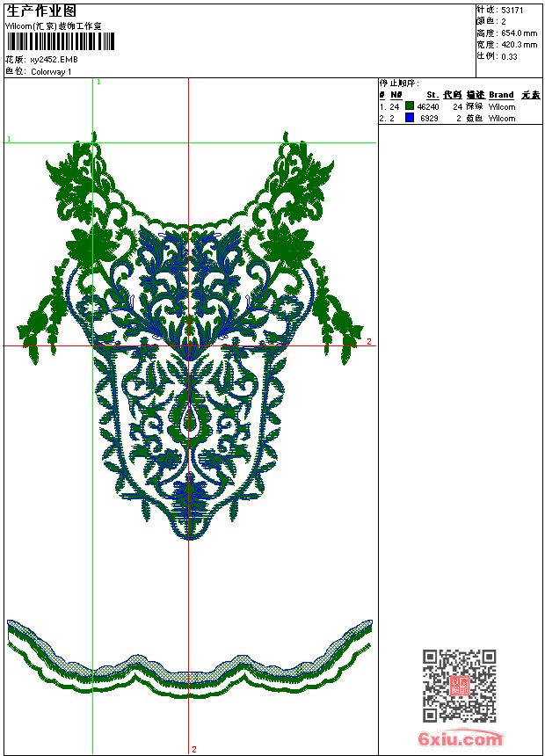
Task: Click the green 1 marker on left edge
Action: point(9,139)
